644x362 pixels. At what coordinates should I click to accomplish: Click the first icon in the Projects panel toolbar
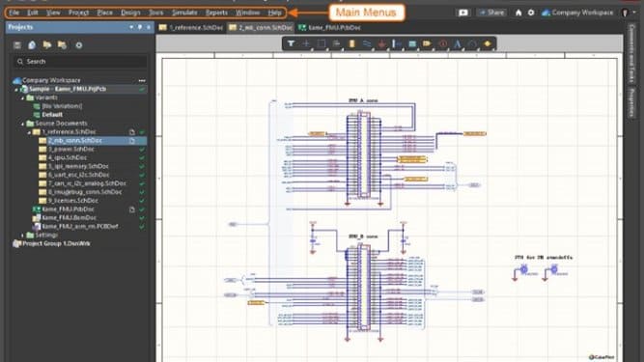[x=17, y=45]
